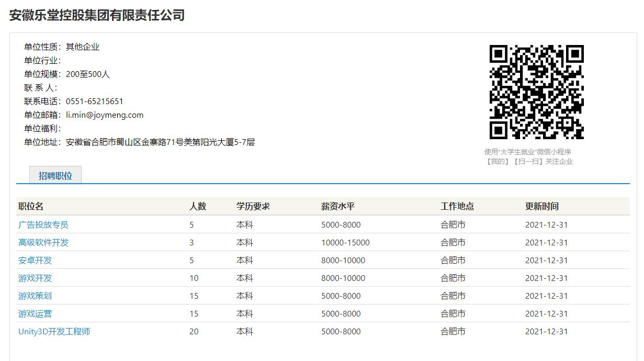Click the 工作地点 column header
Screen dimensions: 644x361
pyautogui.click(x=457, y=207)
